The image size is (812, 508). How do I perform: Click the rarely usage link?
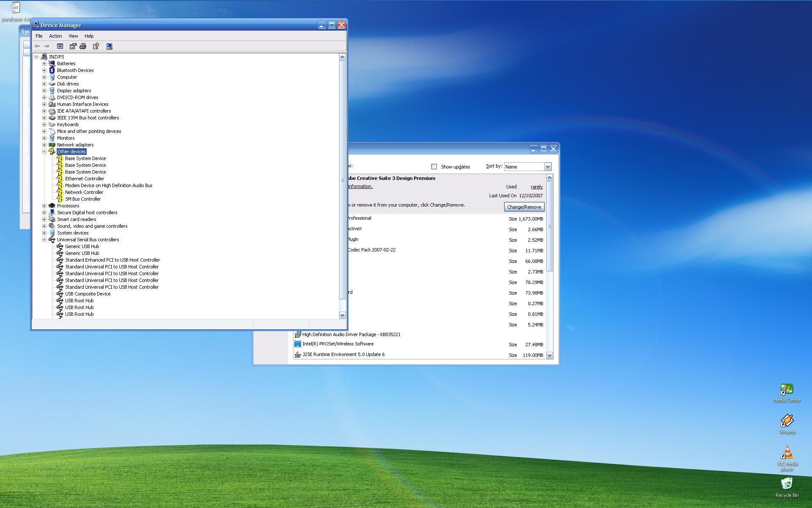pos(537,187)
